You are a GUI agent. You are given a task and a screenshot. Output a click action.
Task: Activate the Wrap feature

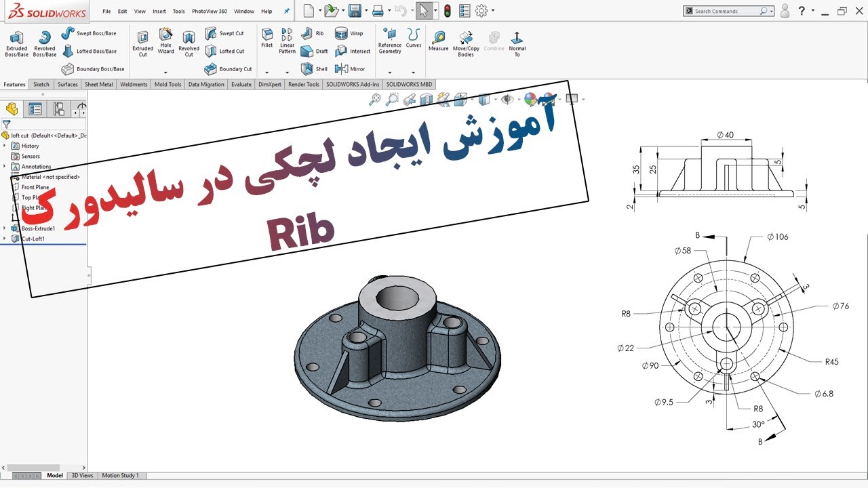[x=349, y=33]
